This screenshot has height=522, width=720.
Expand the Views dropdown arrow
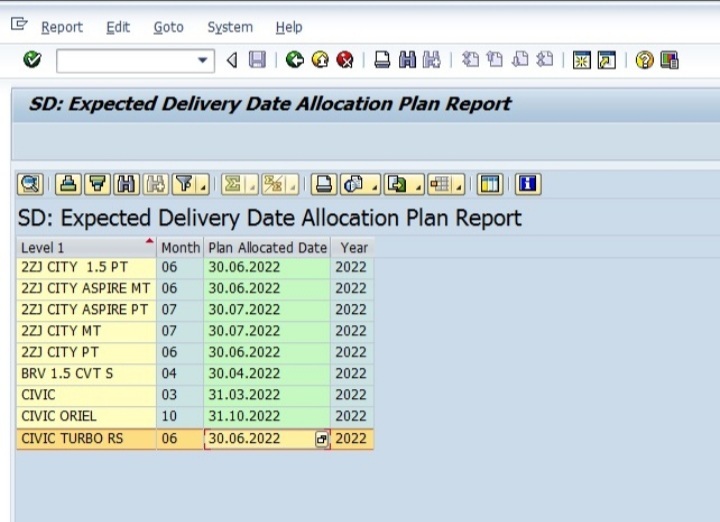374,185
